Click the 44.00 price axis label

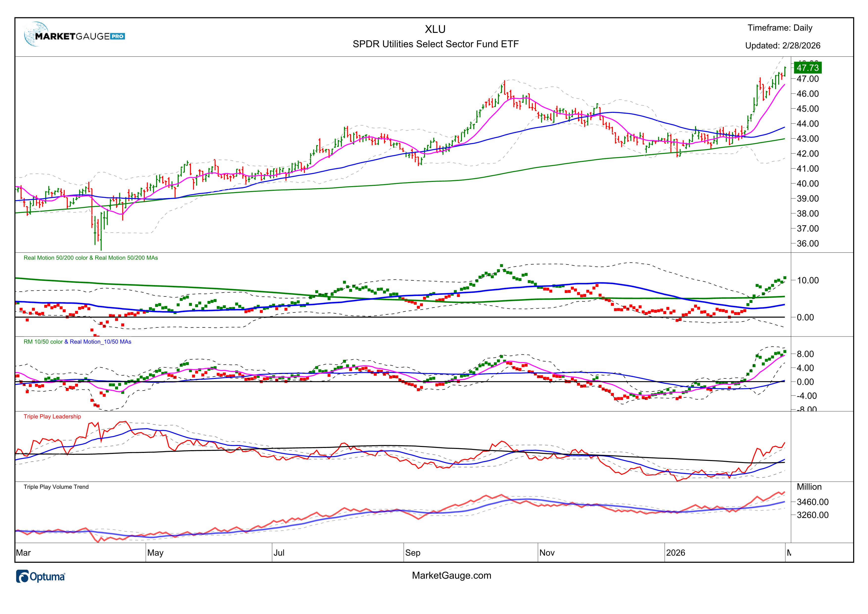coord(808,124)
